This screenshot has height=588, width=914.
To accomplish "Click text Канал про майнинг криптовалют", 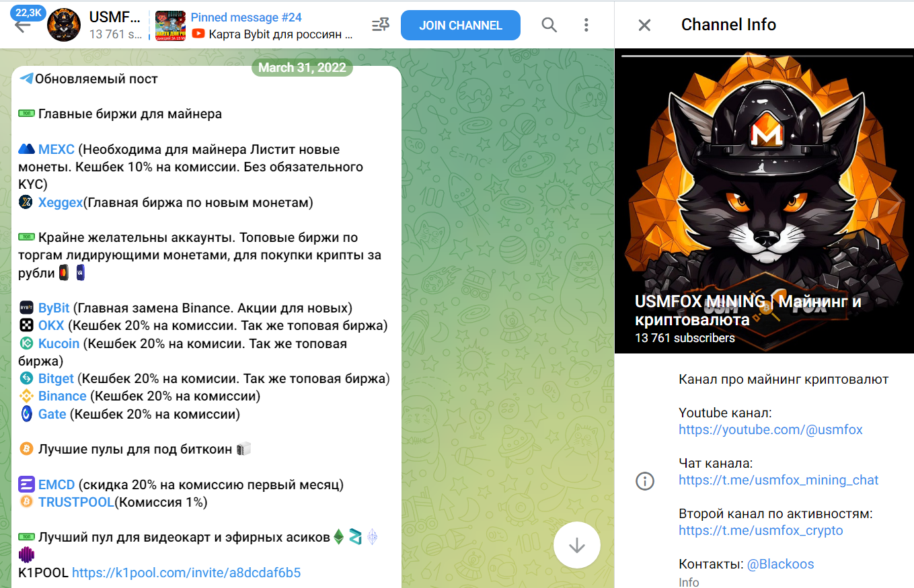I will coord(784,379).
